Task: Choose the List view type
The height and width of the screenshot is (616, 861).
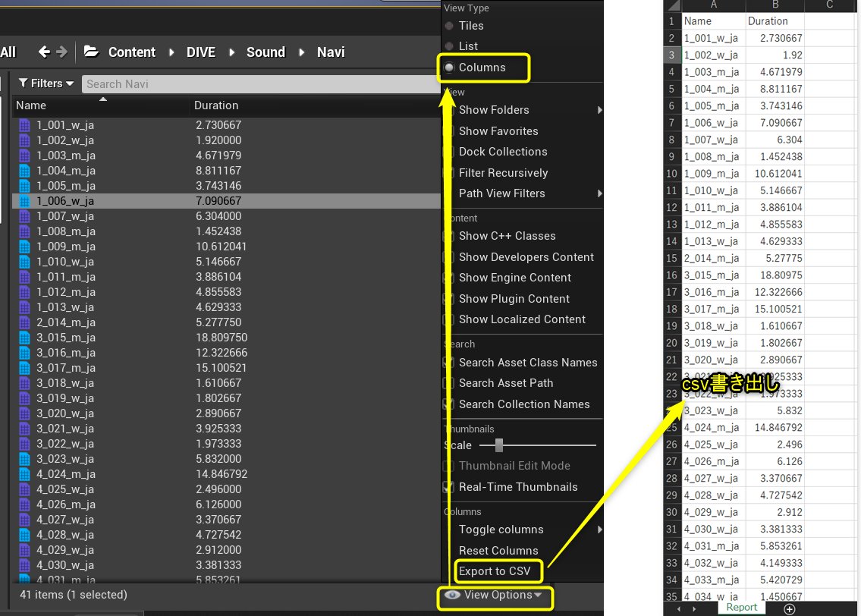Action: [468, 46]
